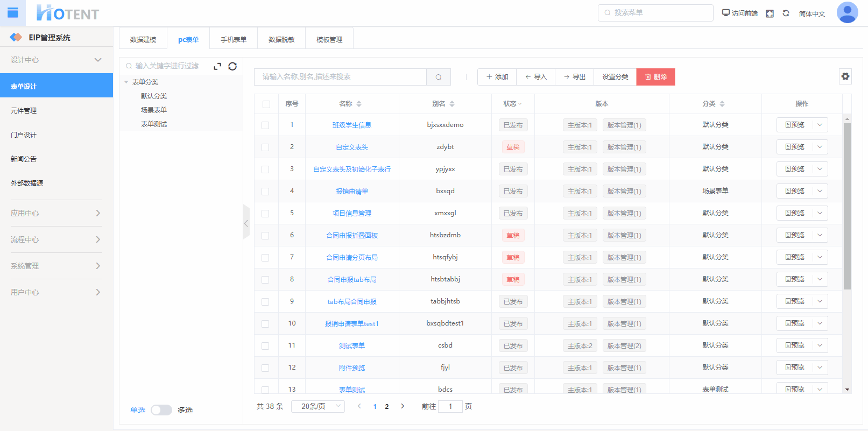Open dropdown arrow beside 预览 in row 1
The image size is (868, 431).
[x=820, y=125]
